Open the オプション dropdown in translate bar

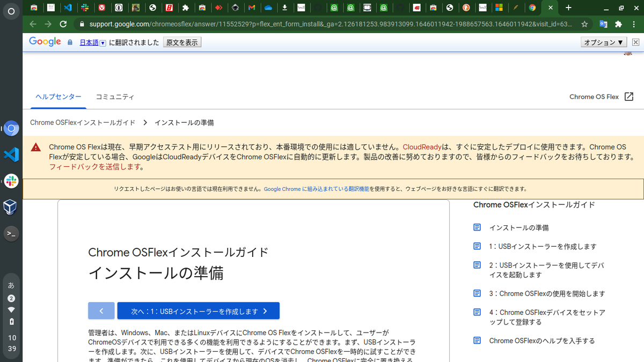point(604,42)
